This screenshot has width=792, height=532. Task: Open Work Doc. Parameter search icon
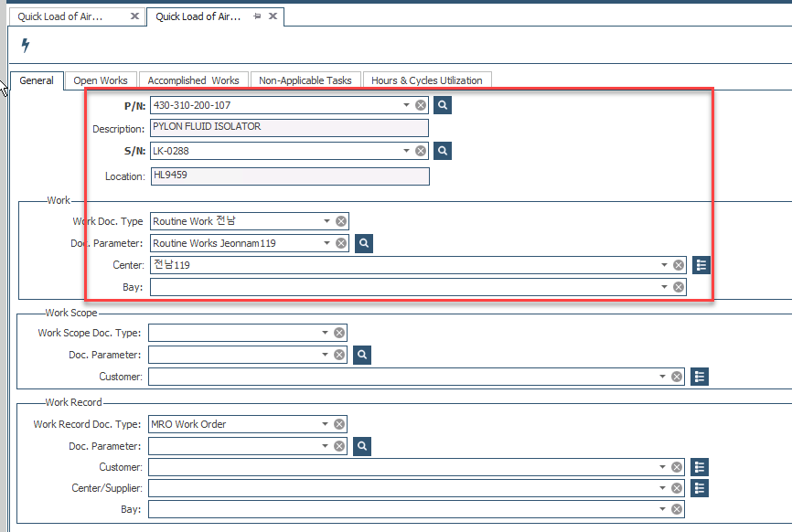pyautogui.click(x=363, y=243)
